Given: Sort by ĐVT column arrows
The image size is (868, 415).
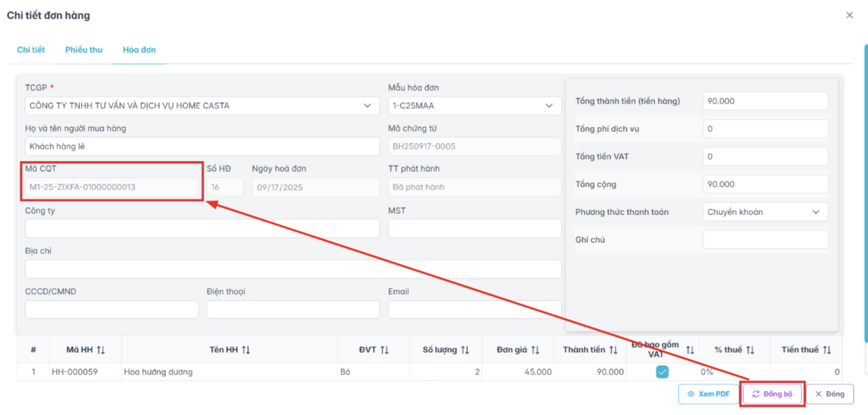Looking at the screenshot, I should pos(385,350).
